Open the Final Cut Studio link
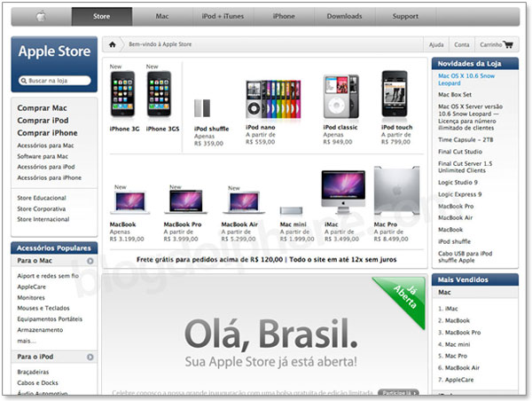Image resolution: width=532 pixels, height=401 pixels. 460,152
